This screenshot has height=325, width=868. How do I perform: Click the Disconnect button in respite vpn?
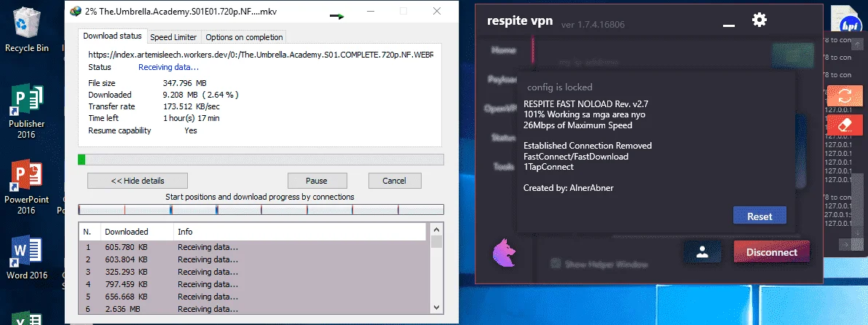pyautogui.click(x=772, y=252)
